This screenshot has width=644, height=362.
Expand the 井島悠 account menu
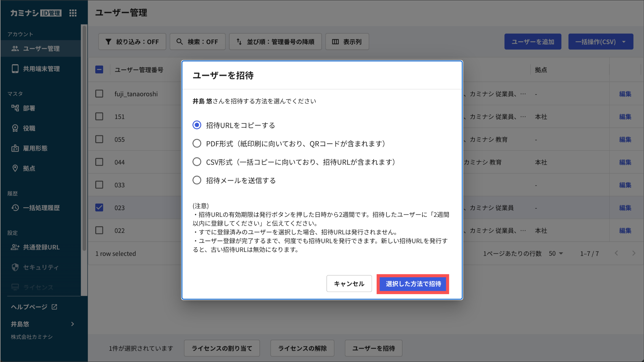tap(72, 324)
